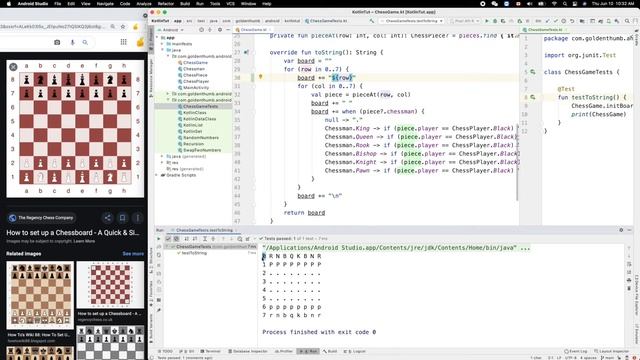Viewport: 640px width, 360px height.
Task: Click the run test gutter icon beside testToString
Action: (533, 97)
